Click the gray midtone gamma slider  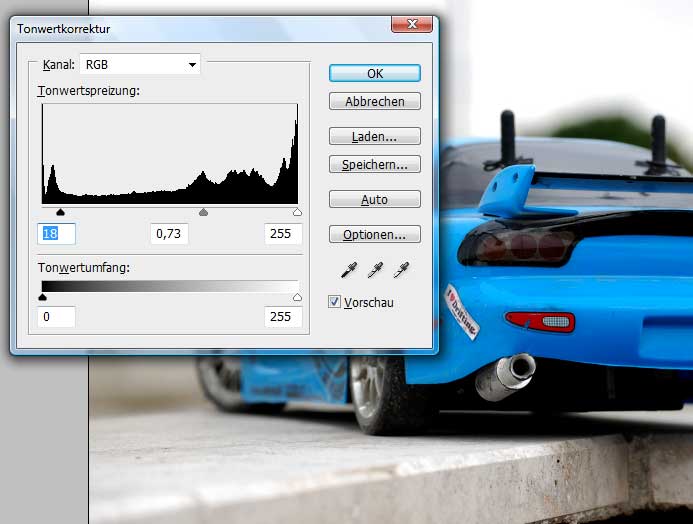[204, 213]
